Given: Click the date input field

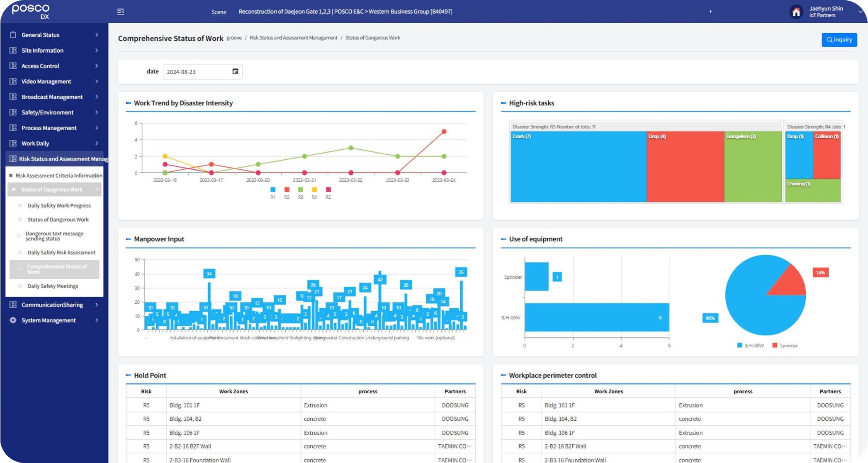Looking at the screenshot, I should (202, 71).
